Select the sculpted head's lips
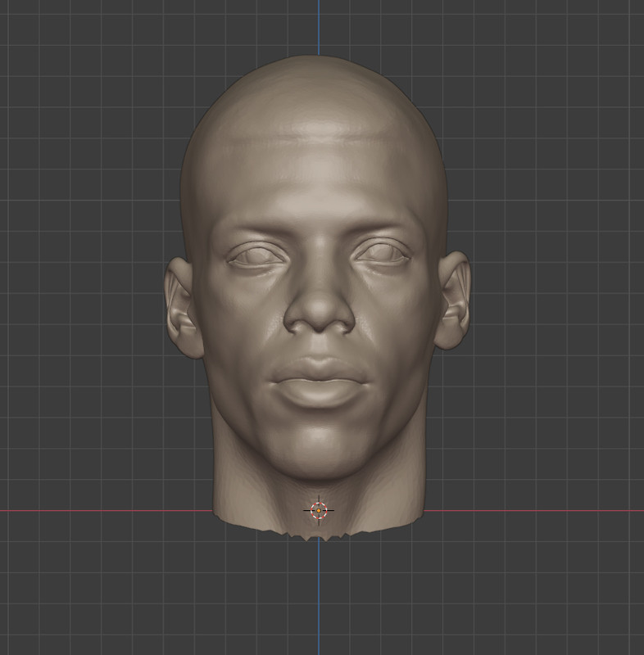The height and width of the screenshot is (655, 644). (319, 382)
